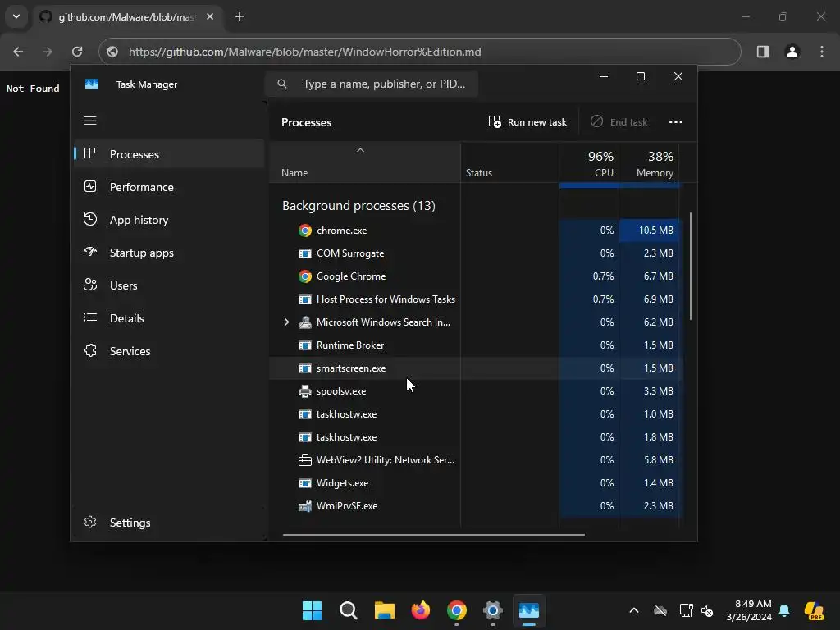The height and width of the screenshot is (630, 840).
Task: Open the Services page
Action: click(169, 351)
